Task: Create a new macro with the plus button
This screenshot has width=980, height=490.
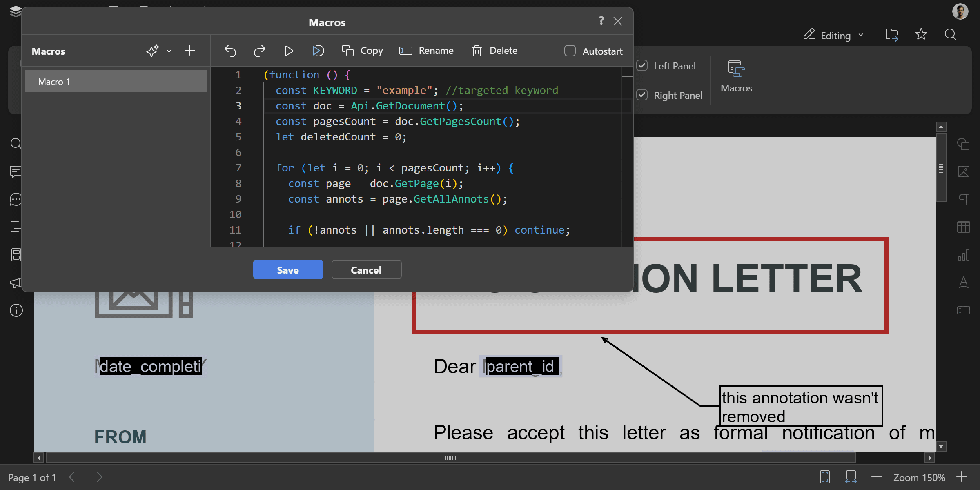Action: click(189, 50)
